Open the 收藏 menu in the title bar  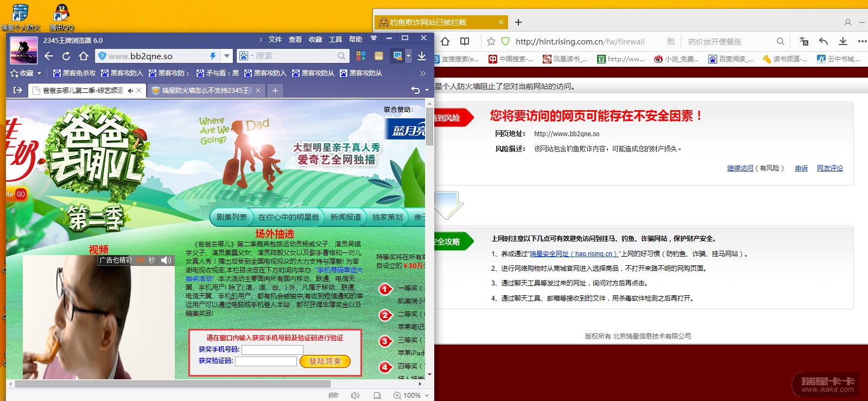click(315, 40)
